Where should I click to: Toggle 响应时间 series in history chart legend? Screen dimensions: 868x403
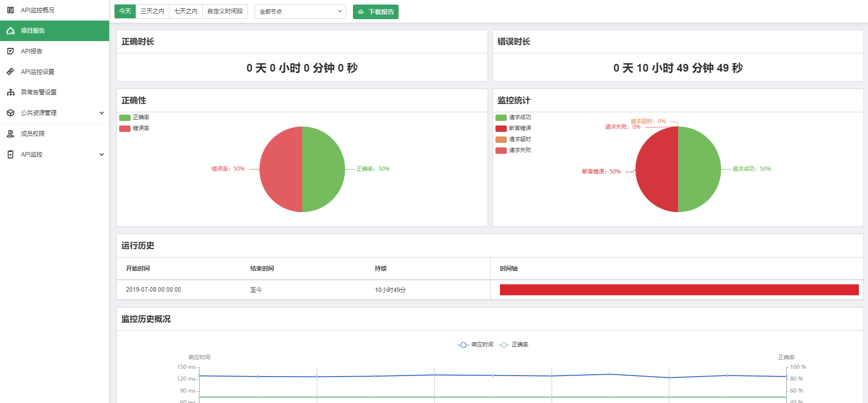tap(475, 345)
